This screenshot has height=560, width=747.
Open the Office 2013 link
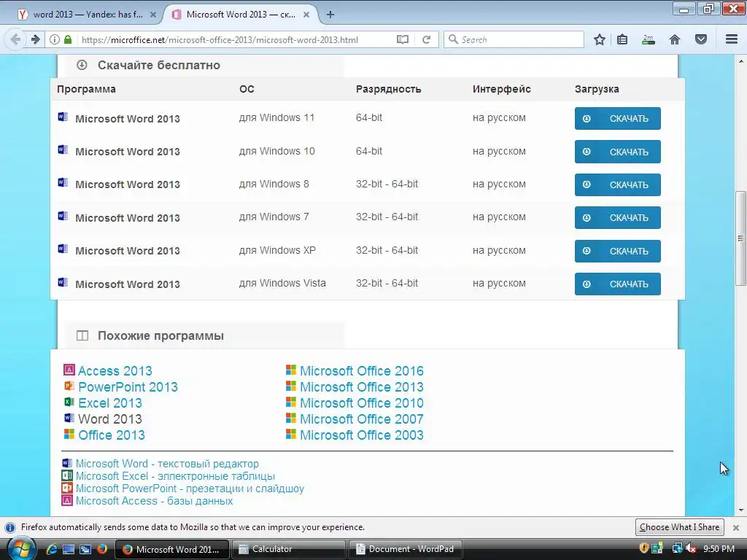pyautogui.click(x=112, y=435)
